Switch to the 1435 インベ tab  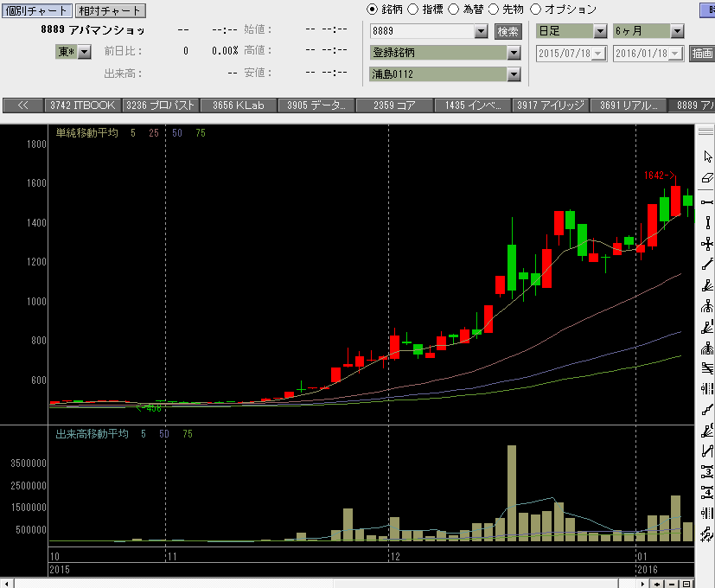pyautogui.click(x=473, y=105)
